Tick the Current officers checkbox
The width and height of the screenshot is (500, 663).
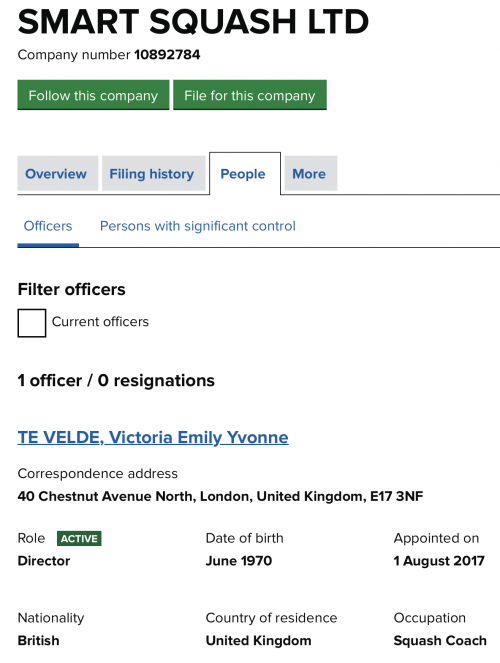pos(32,323)
